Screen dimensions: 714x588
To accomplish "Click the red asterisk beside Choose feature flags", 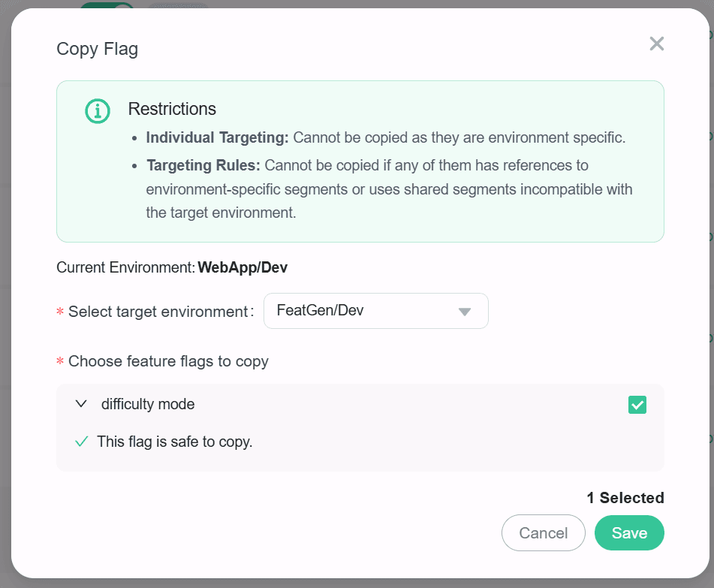I will pyautogui.click(x=60, y=363).
